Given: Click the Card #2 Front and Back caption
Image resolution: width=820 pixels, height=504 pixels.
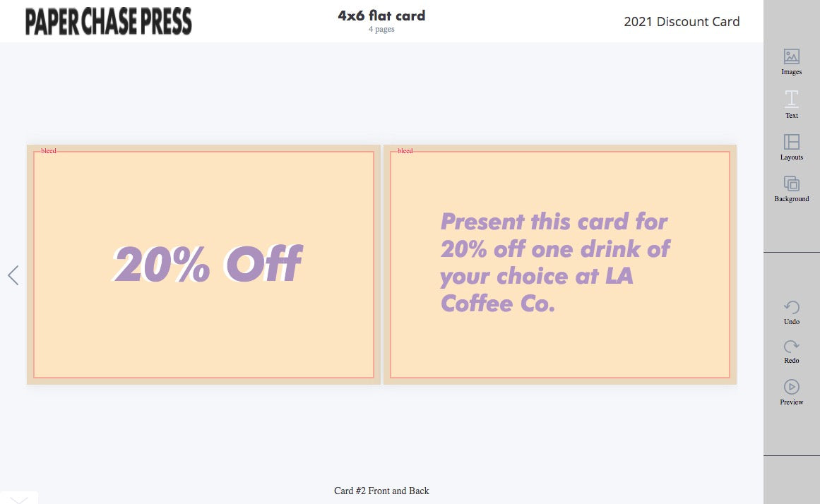Looking at the screenshot, I should [381, 491].
